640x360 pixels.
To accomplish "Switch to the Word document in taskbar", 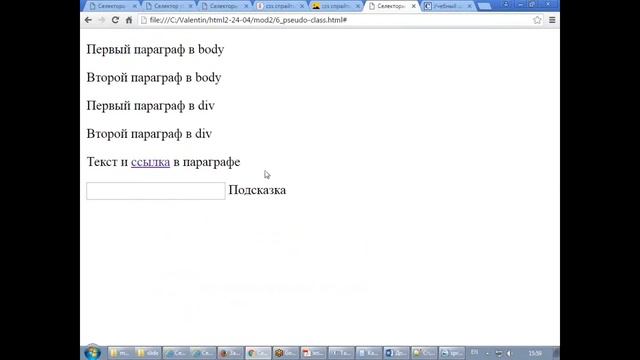I will coord(396,353).
